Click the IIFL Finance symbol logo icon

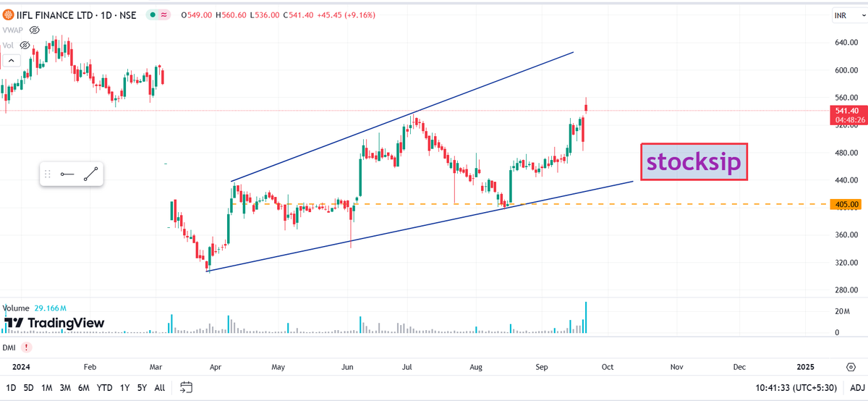[x=9, y=14]
